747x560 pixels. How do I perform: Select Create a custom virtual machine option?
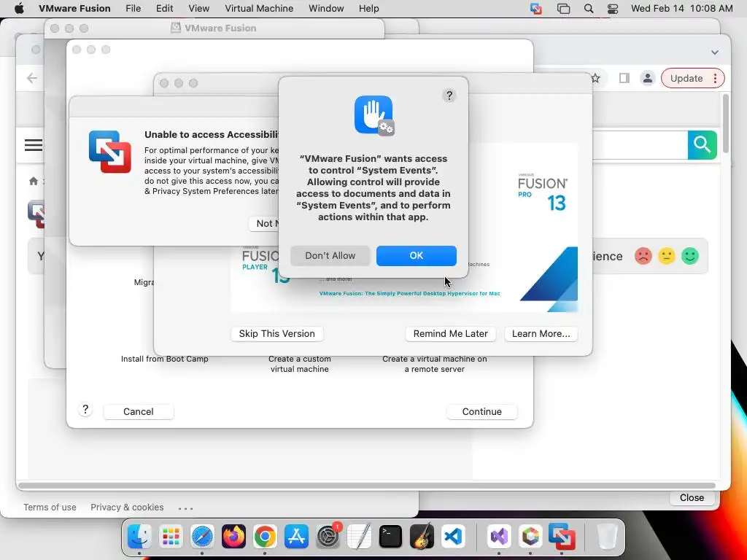click(x=299, y=364)
